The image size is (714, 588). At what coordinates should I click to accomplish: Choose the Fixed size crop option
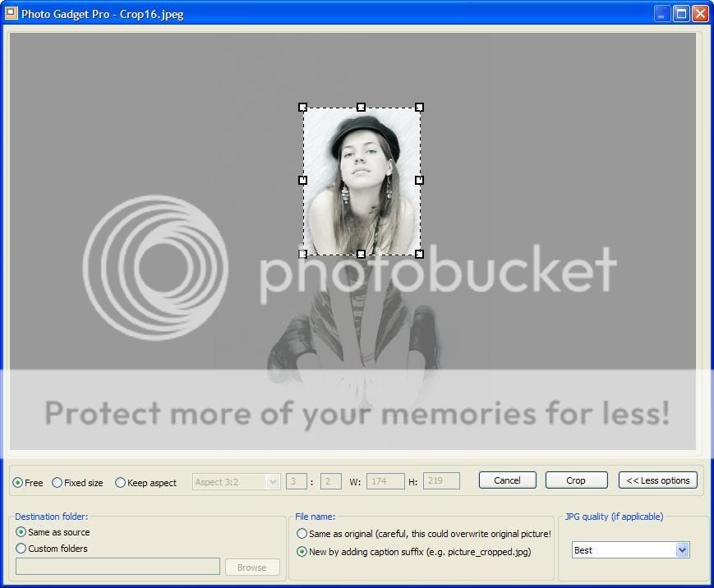pos(58,483)
